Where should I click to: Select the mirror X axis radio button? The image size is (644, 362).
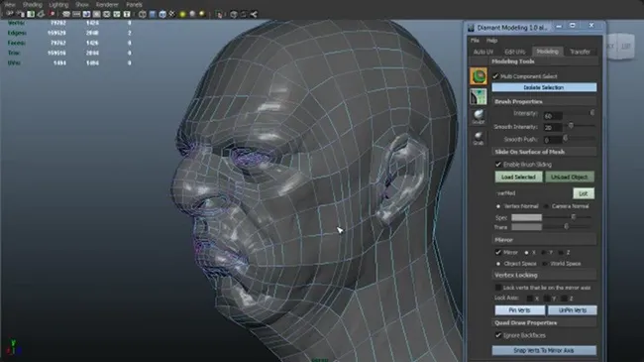[x=526, y=252]
